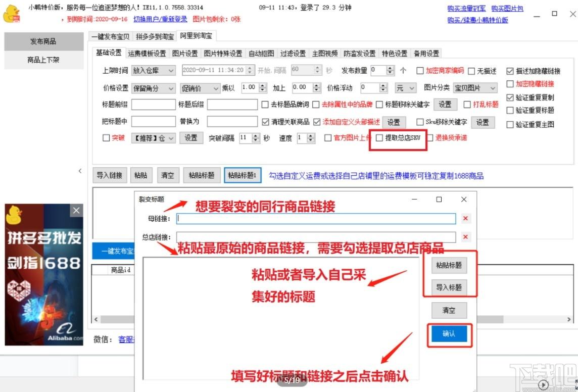Image resolution: width=578 pixels, height=392 pixels.
Task: Toggle 打乱标题 checkbox
Action: click(467, 105)
